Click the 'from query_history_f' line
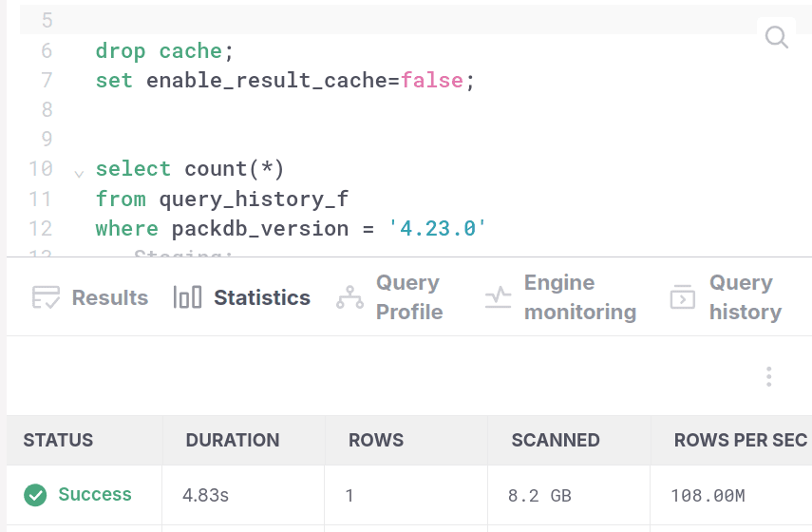The height and width of the screenshot is (532, 812). click(x=222, y=199)
